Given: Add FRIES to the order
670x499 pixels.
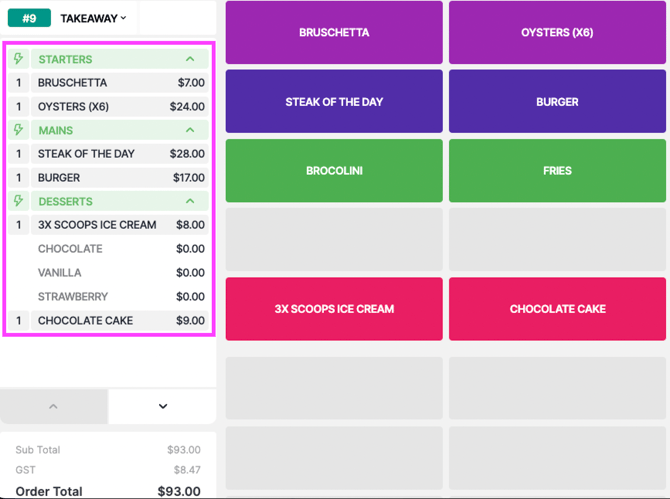Looking at the screenshot, I should (557, 170).
